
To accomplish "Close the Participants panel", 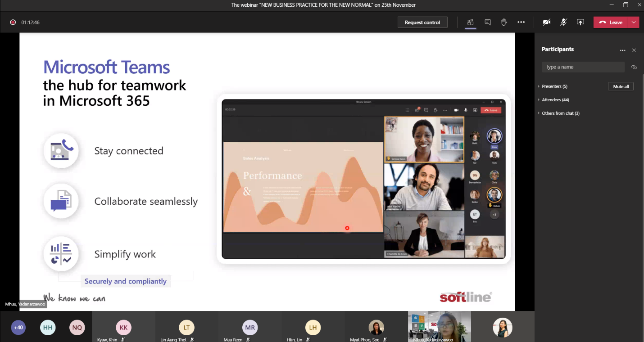I will pos(634,50).
